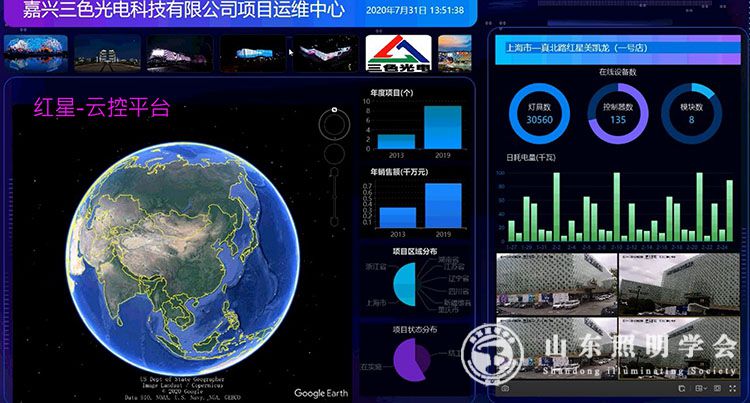
Task: Click the 2019 bar in 年度项目 chart
Action: 442,127
